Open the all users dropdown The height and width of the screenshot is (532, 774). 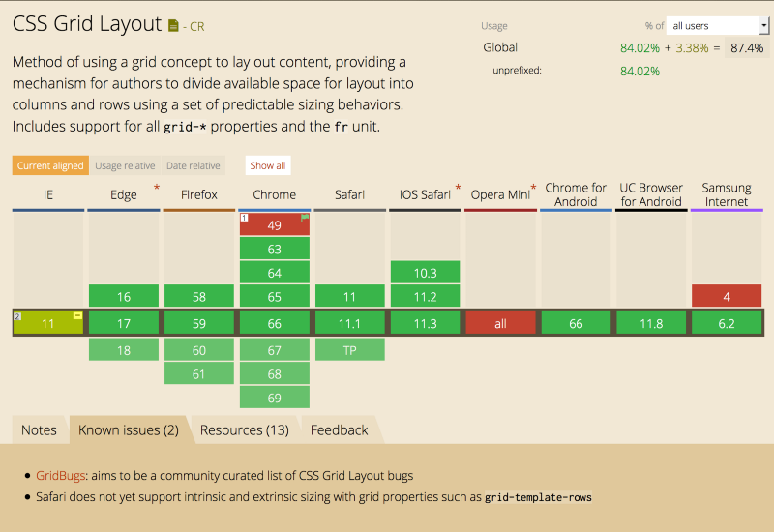click(x=717, y=26)
